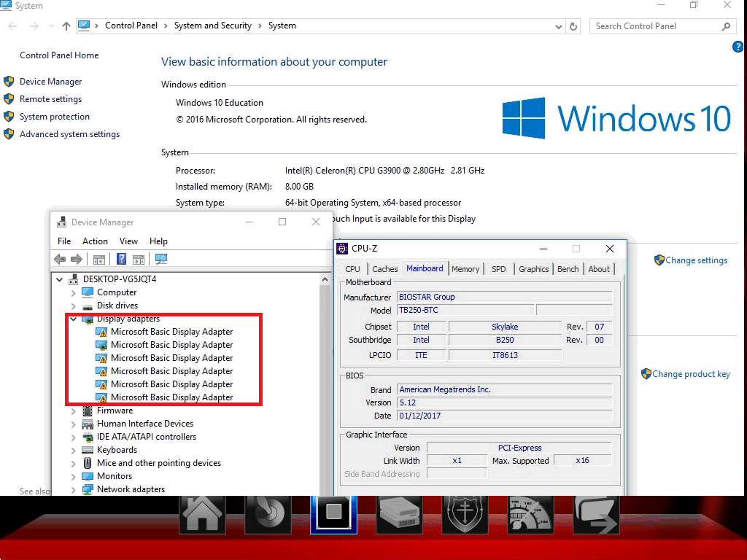Click the Firmware category icon in the tree
The image size is (747, 560).
click(x=88, y=411)
